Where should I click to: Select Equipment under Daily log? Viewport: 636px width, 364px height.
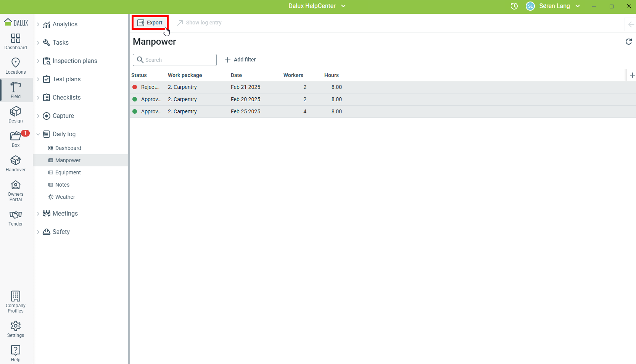click(x=68, y=172)
